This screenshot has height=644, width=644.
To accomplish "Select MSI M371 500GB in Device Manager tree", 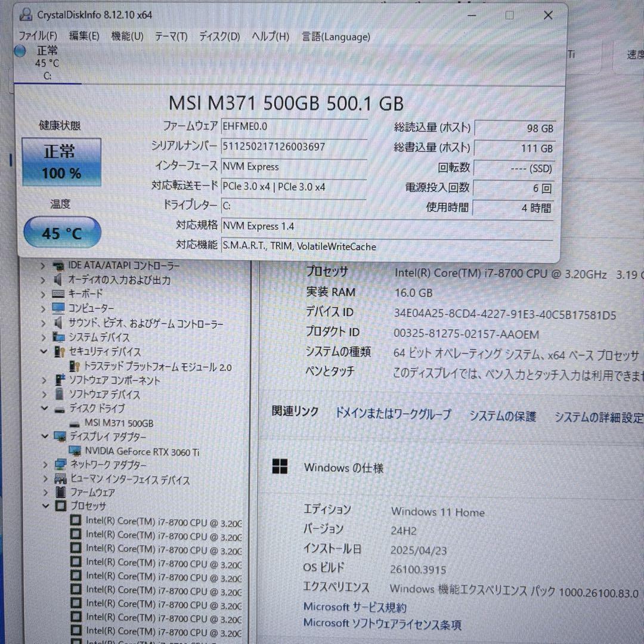I will click(x=119, y=423).
